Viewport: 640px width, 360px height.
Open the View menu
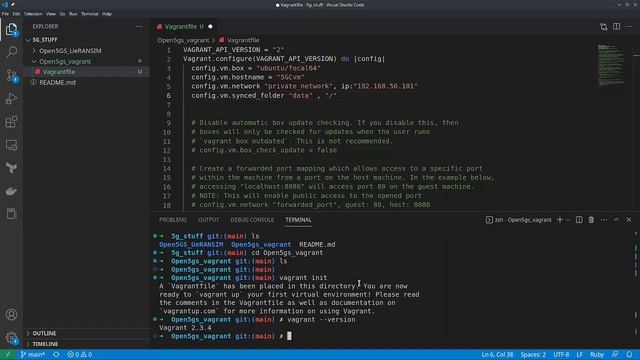pyautogui.click(x=51, y=14)
